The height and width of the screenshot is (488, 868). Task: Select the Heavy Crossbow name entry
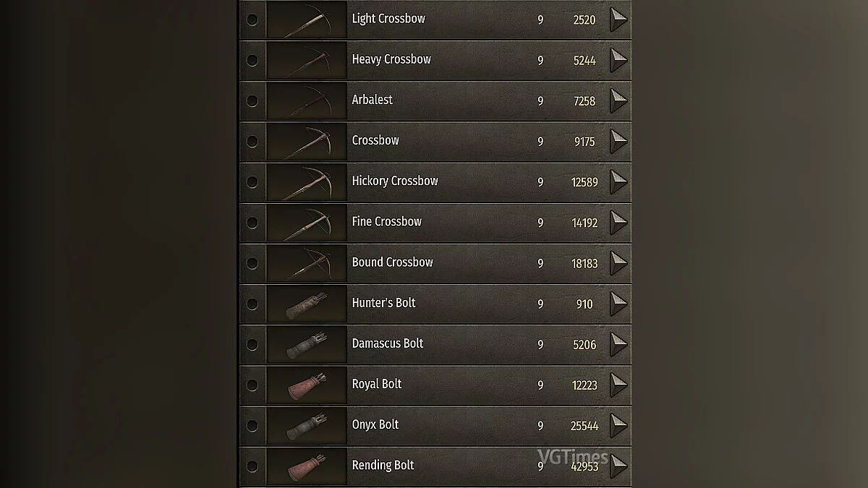point(391,59)
